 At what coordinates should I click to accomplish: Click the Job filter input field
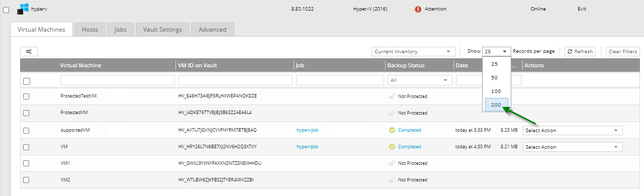coord(340,80)
